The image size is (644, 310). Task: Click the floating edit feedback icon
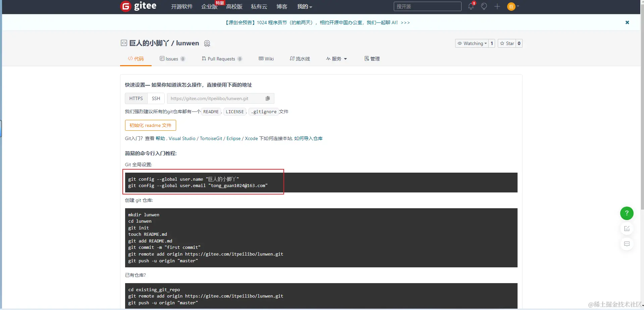[627, 229]
